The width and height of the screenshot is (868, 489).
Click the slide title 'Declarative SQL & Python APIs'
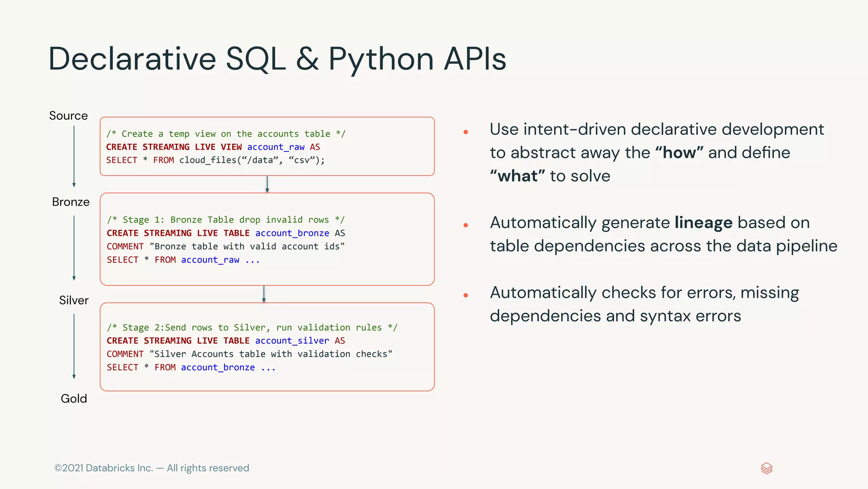[277, 59]
